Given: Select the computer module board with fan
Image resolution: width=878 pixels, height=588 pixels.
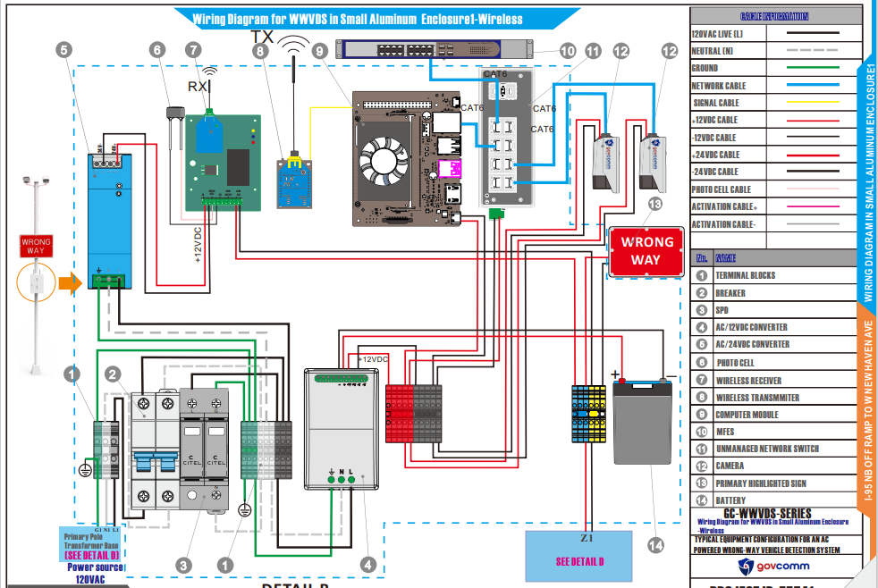Looking at the screenshot, I should click(408, 159).
